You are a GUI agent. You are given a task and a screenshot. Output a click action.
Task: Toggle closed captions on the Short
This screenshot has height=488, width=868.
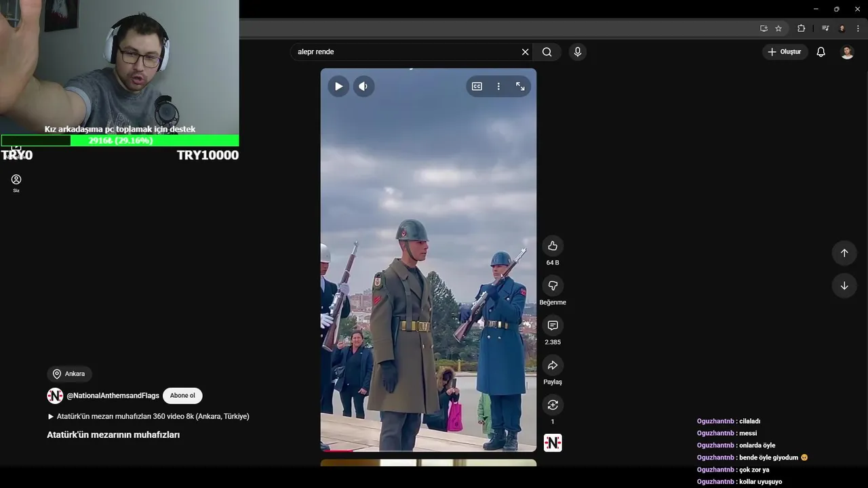477,86
